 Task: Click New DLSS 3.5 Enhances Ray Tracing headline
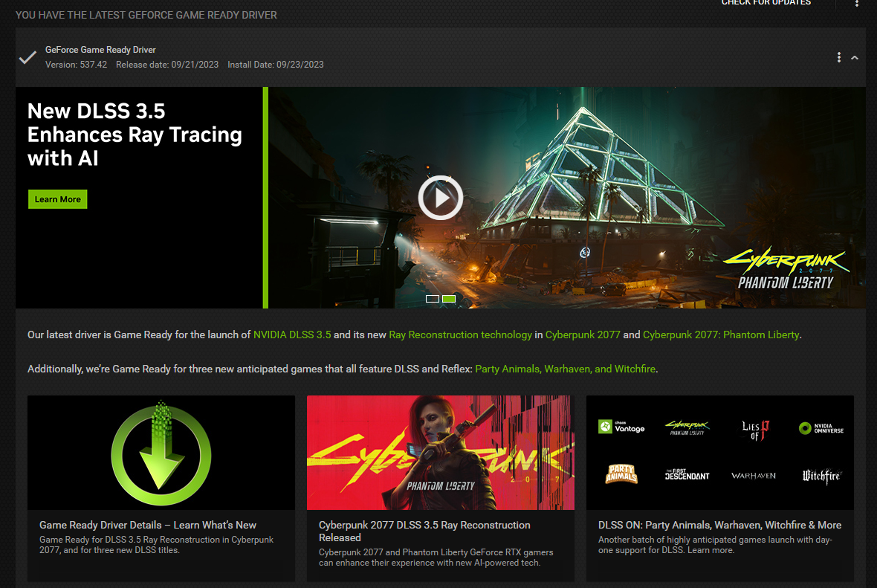pyautogui.click(x=135, y=135)
